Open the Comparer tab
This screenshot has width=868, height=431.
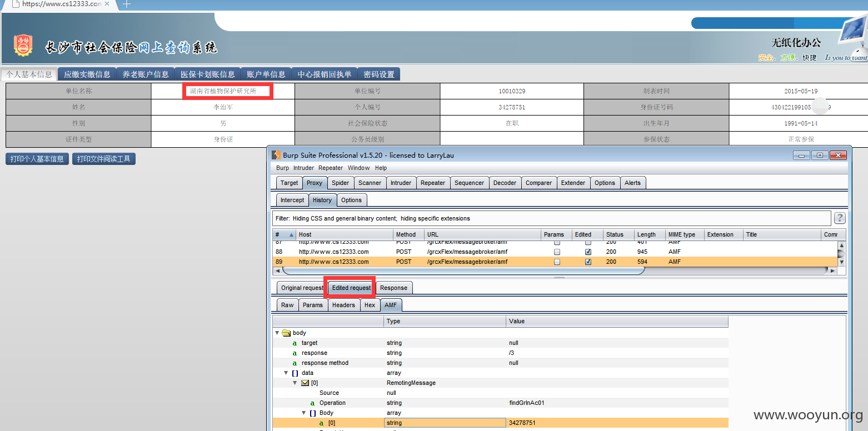coord(538,183)
